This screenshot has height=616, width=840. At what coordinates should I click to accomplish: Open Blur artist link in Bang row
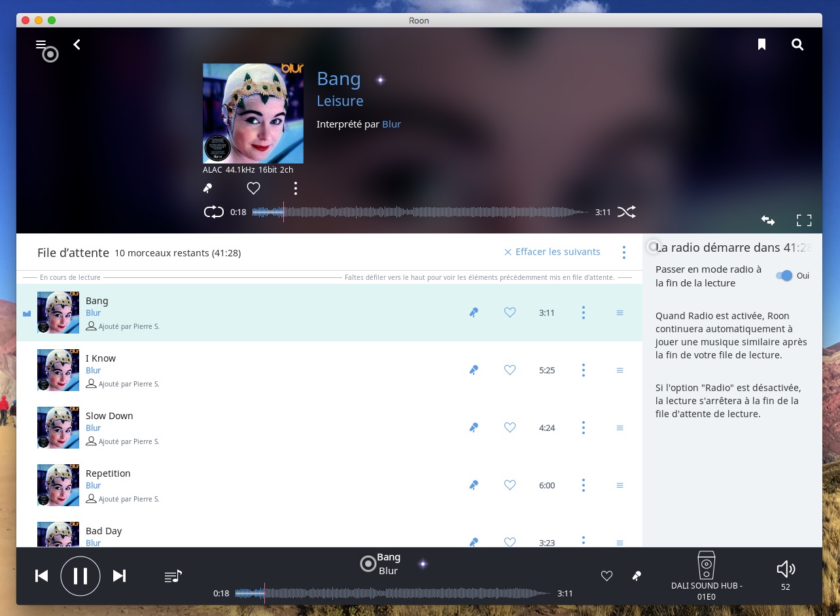point(94,313)
